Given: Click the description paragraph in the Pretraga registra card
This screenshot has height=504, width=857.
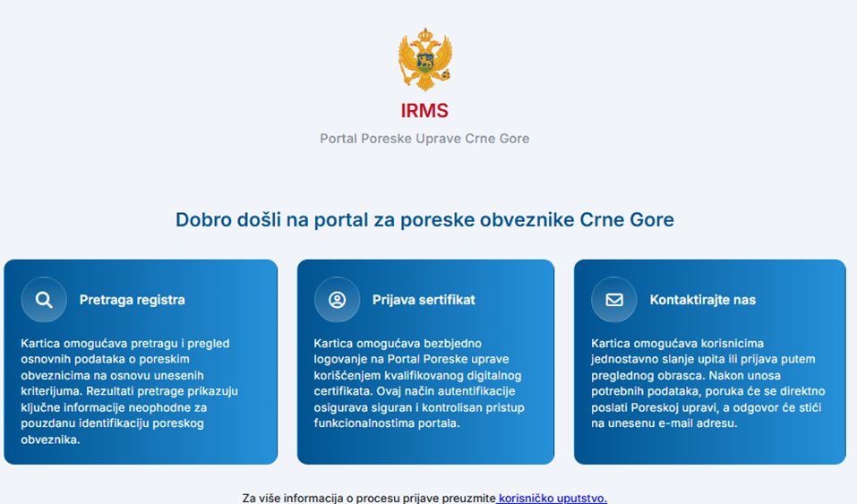Looking at the screenshot, I should click(x=130, y=390).
